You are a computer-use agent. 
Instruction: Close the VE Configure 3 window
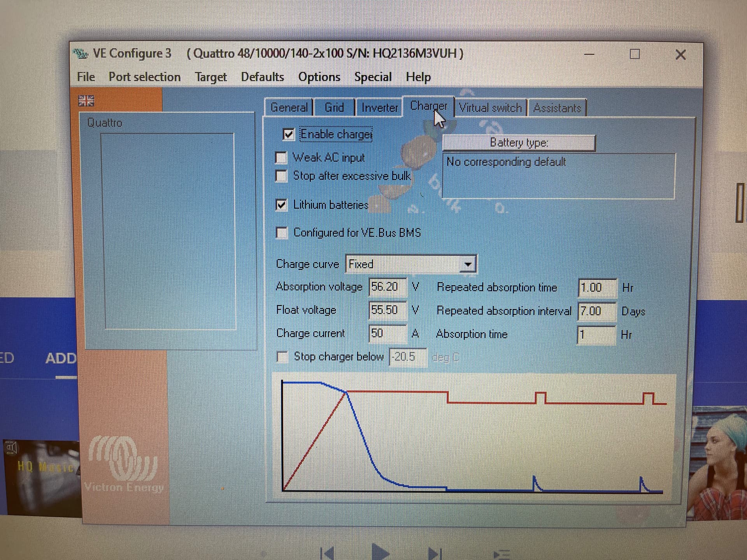tap(680, 54)
